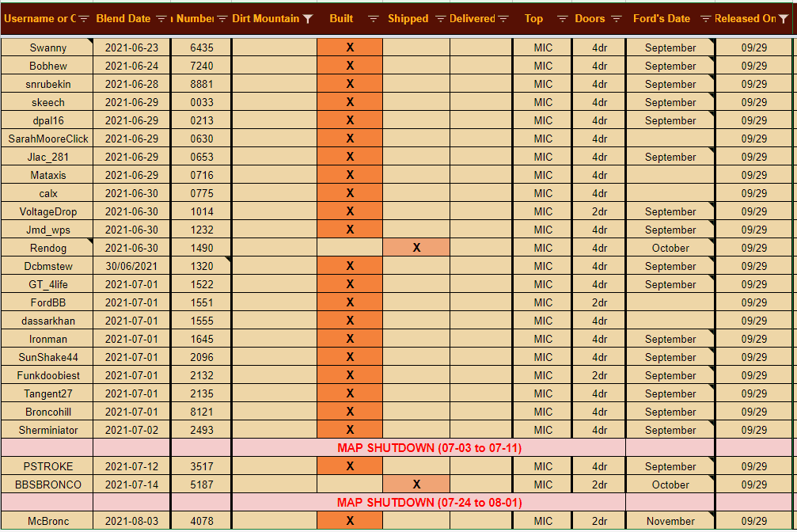
Task: Select the Tangent27 username cell
Action: [47, 394]
